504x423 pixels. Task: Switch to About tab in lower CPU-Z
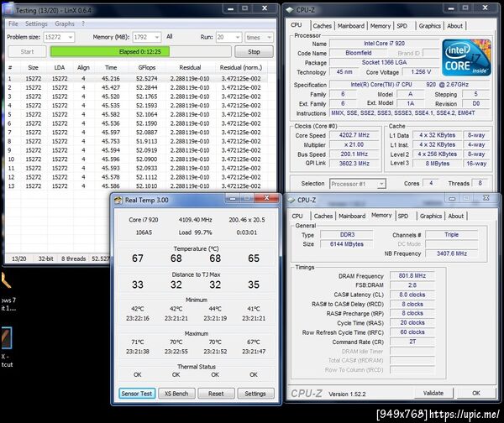pyautogui.click(x=456, y=217)
